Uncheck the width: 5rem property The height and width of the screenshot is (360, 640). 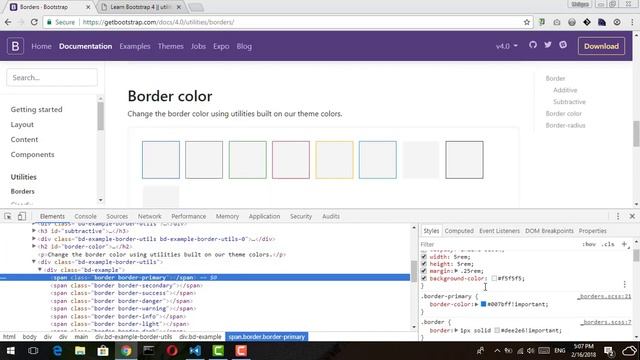(x=424, y=257)
